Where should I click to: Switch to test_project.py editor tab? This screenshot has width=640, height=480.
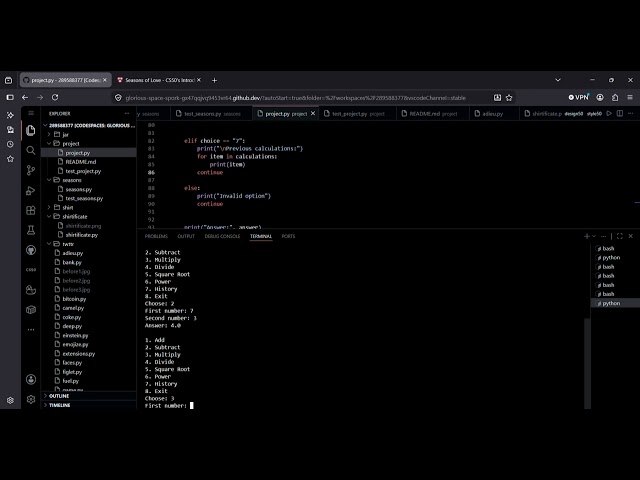coord(358,113)
